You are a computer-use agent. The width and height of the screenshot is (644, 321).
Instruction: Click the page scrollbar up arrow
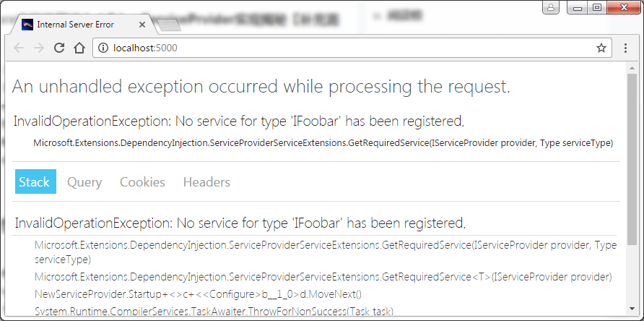(632, 67)
